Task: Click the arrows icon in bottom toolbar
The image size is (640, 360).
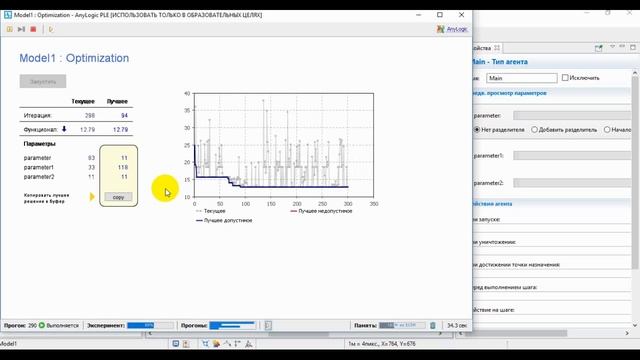Action: click(238, 344)
